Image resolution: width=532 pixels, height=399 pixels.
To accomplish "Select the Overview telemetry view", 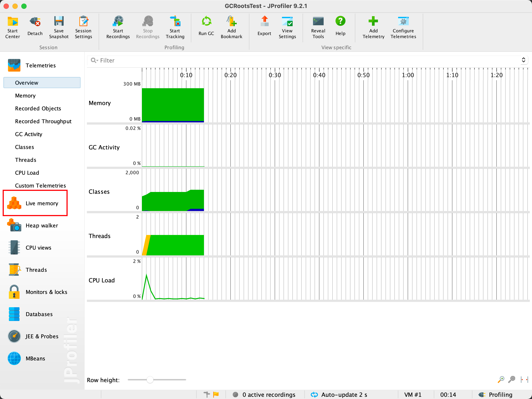I will click(42, 82).
